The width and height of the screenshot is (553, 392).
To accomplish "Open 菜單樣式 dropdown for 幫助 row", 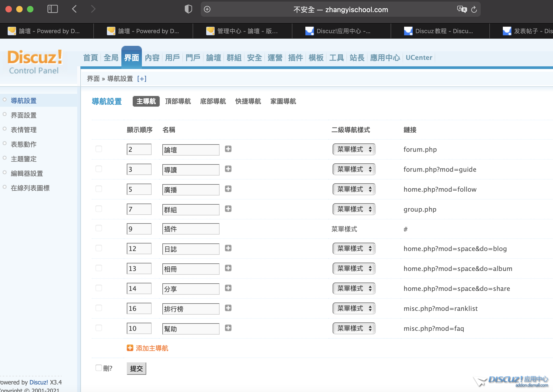I will pos(354,328).
